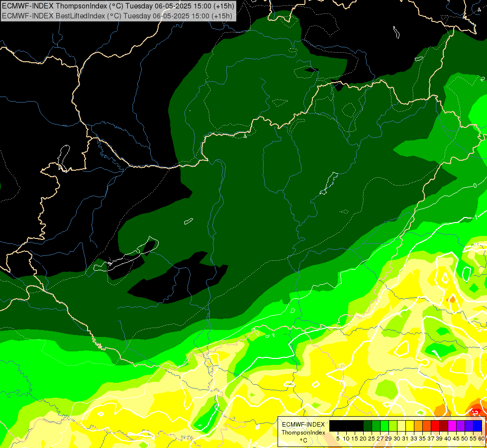Choose the bright red 37–39 legend swatch
487x448 pixels.
(435, 426)
